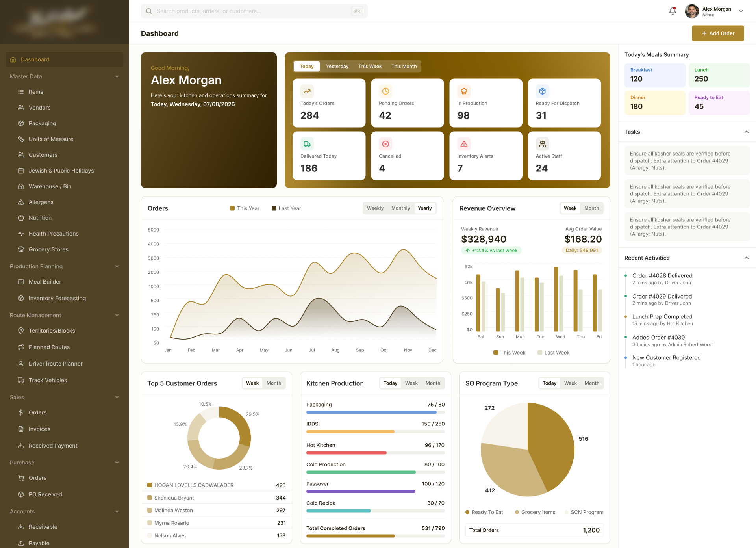Viewport: 756px width, 548px height.
Task: Click the Inventory Alerts warning icon
Action: (464, 144)
